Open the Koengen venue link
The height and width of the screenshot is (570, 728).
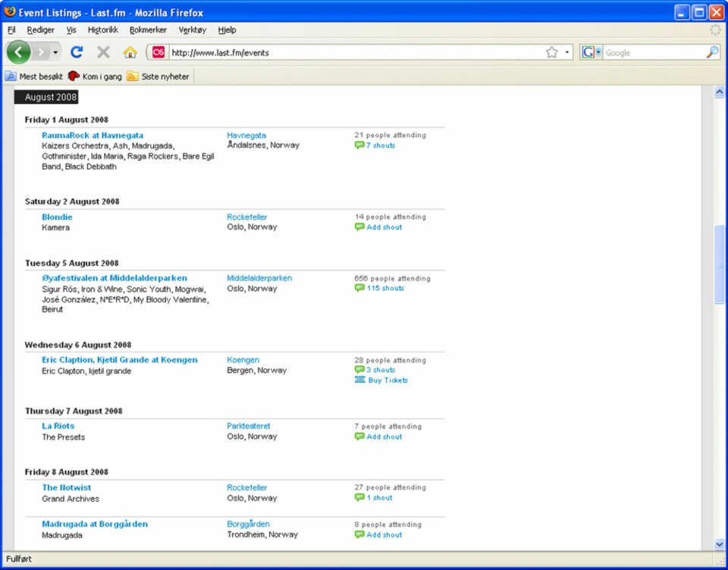243,360
